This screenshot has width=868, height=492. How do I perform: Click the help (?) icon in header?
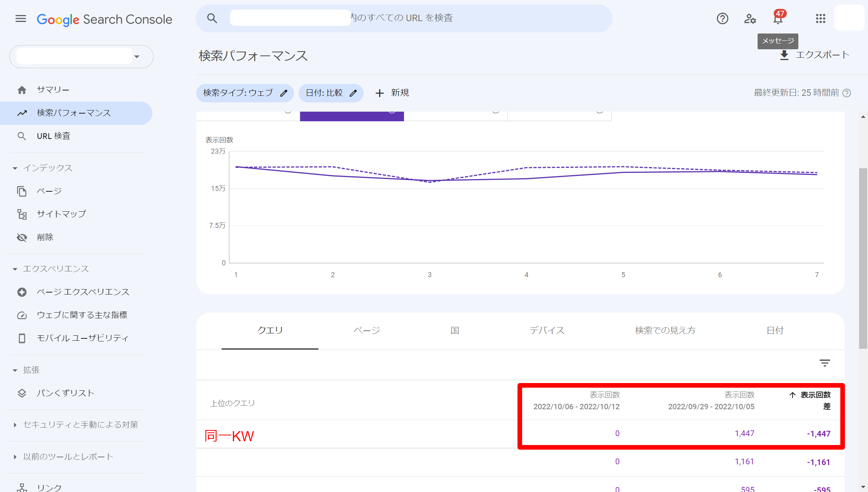point(723,18)
